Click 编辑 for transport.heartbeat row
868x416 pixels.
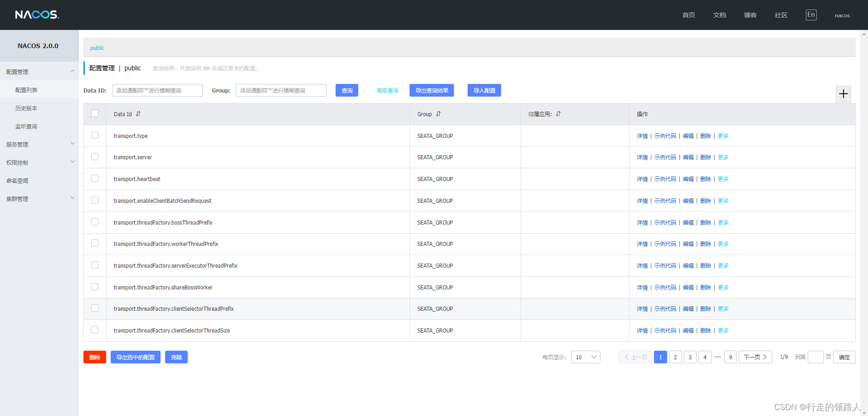point(688,179)
